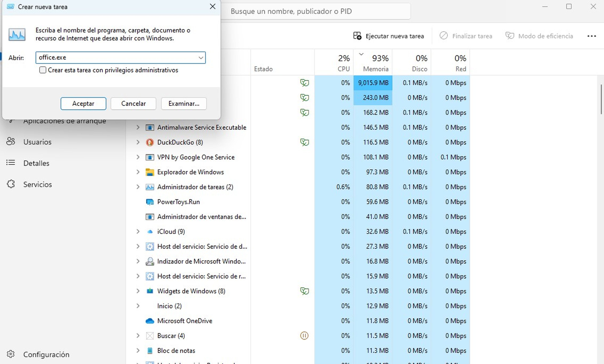Viewport: 604px width, 364px height.
Task: Click the Administrador de tareas icon
Action: (x=150, y=187)
